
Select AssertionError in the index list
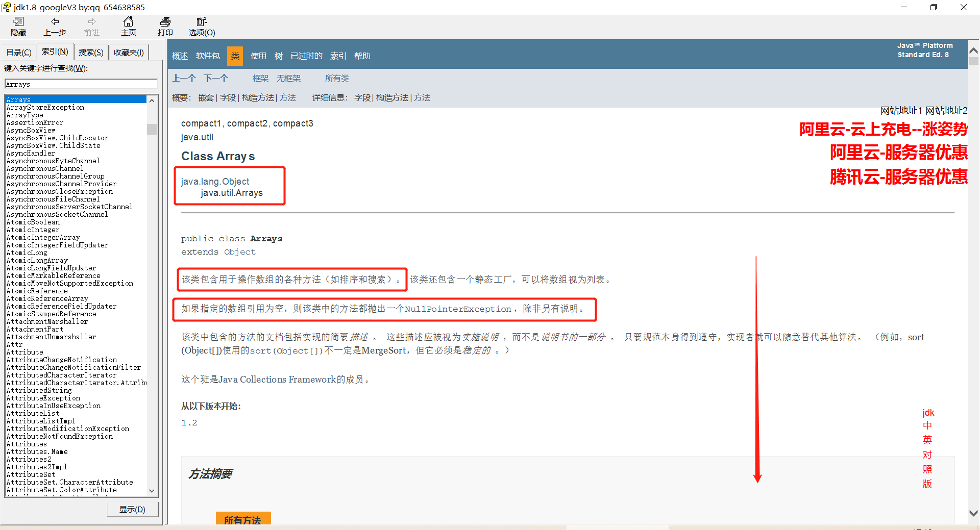click(35, 122)
